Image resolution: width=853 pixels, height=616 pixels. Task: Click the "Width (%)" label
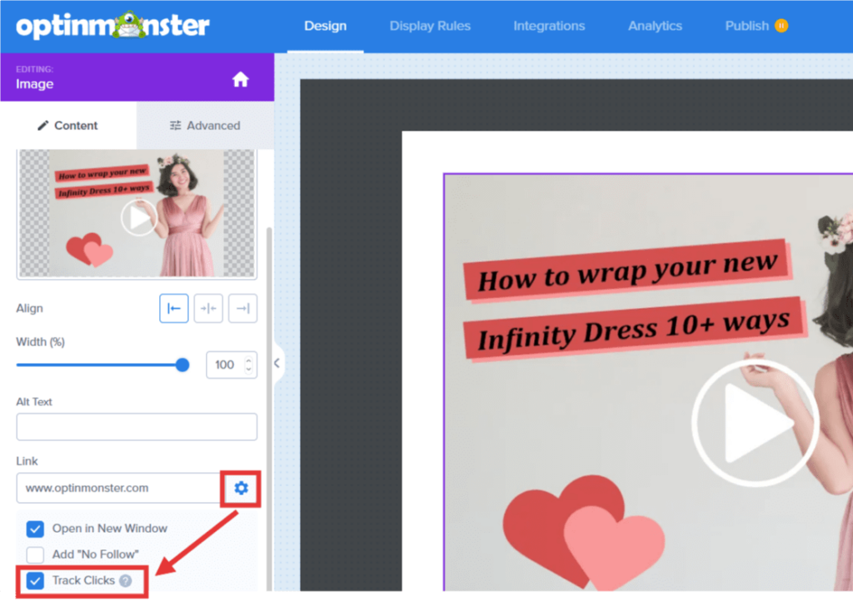coord(40,342)
